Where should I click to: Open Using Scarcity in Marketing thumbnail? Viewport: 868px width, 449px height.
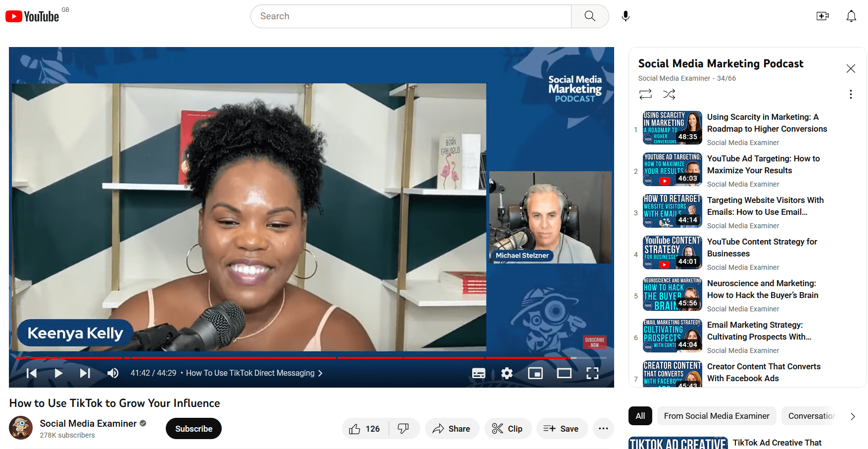673,128
